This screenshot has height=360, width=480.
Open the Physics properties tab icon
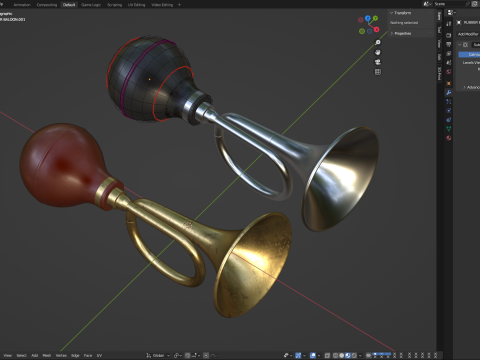pos(449,110)
